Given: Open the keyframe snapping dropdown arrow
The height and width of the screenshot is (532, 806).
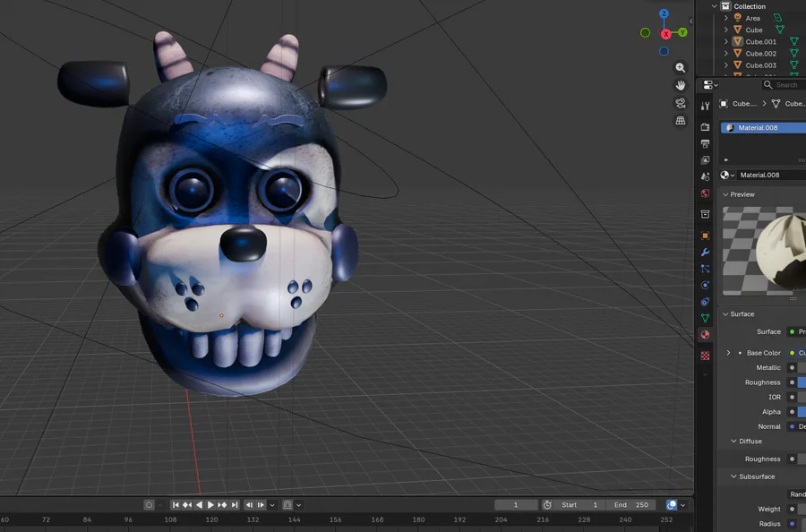Looking at the screenshot, I should pos(298,505).
